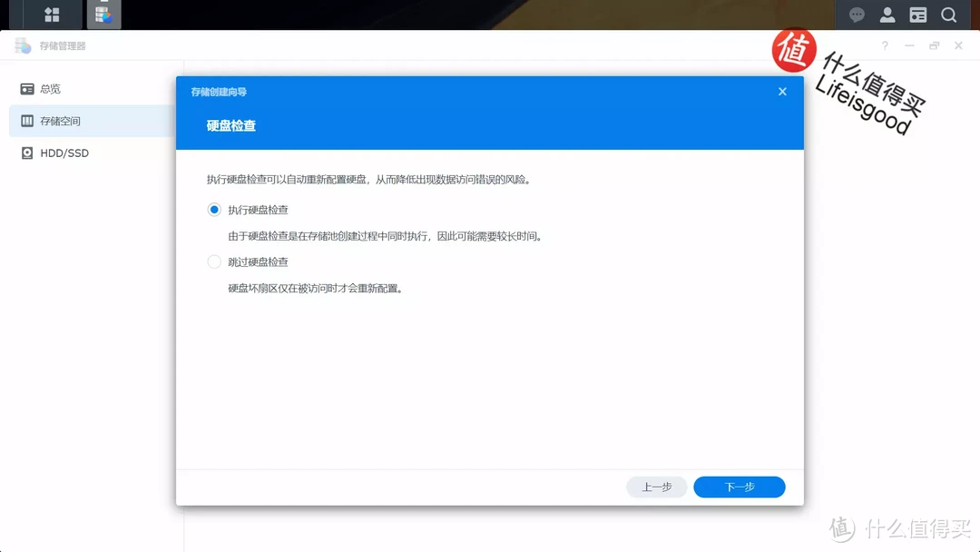Close the Storage Manager window

(x=958, y=45)
